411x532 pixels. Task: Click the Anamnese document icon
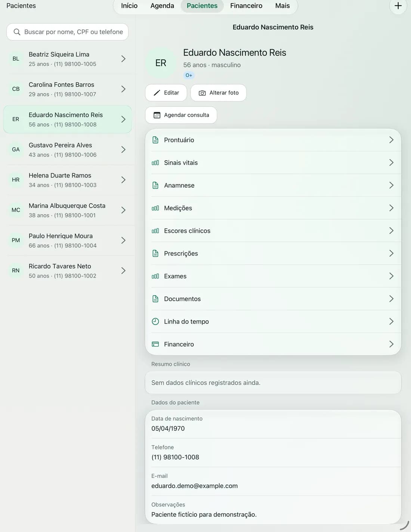pyautogui.click(x=155, y=185)
